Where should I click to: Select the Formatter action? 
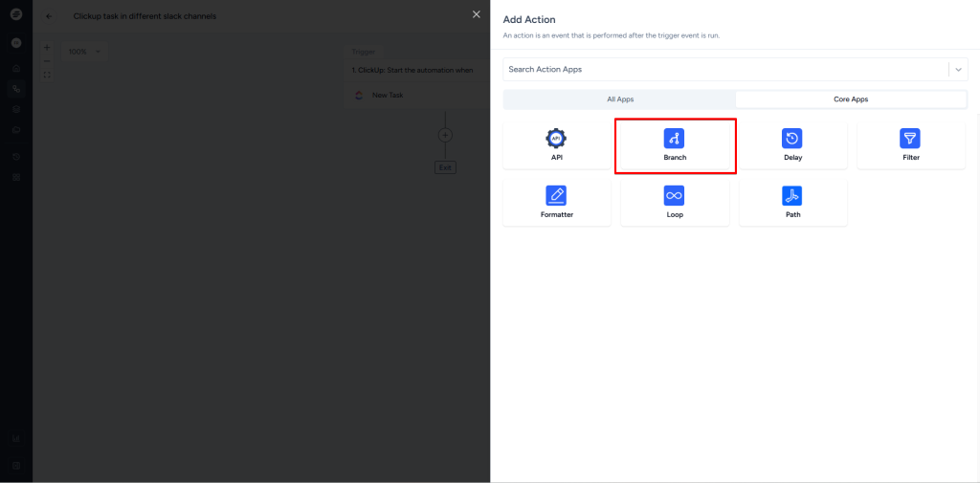556,202
